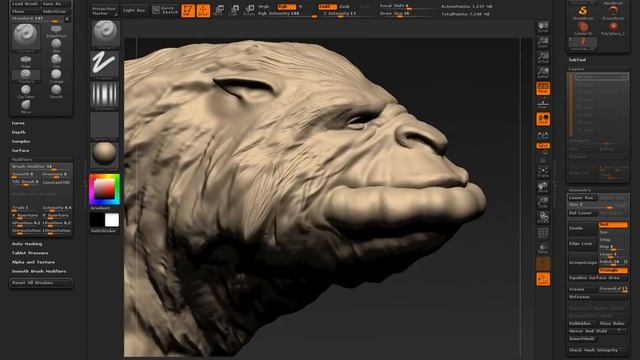This screenshot has height=360, width=640.
Task: Select the SimpleBrush tool thumbnail
Action: click(x=583, y=13)
